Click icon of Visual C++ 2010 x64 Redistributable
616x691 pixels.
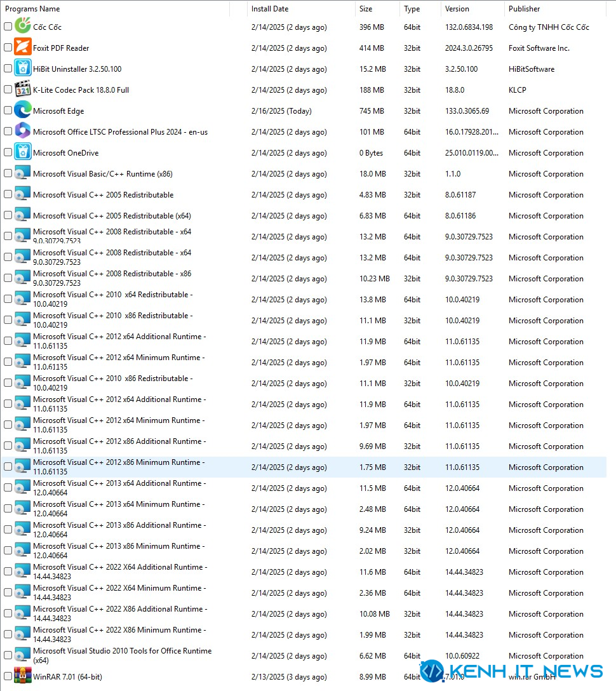click(22, 299)
